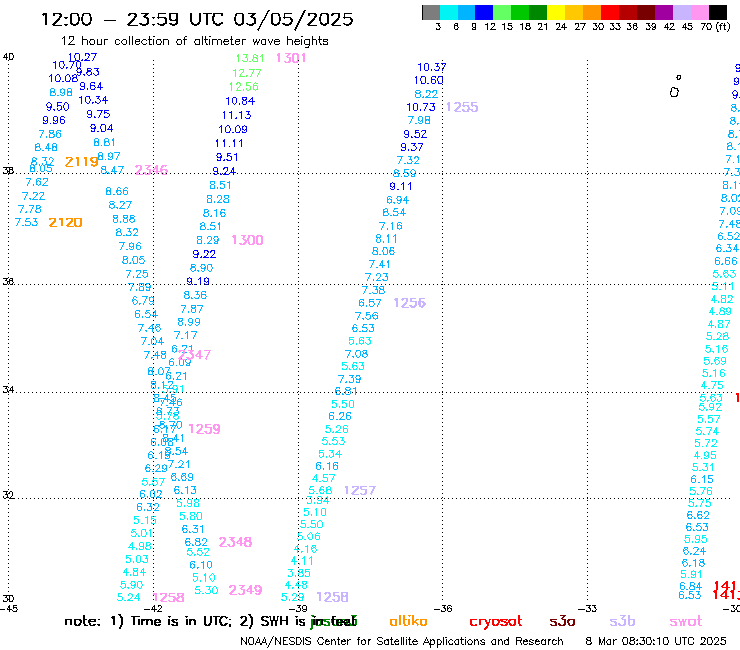
Task: Select the wave height value 10.73
Action: pyautogui.click(x=421, y=107)
